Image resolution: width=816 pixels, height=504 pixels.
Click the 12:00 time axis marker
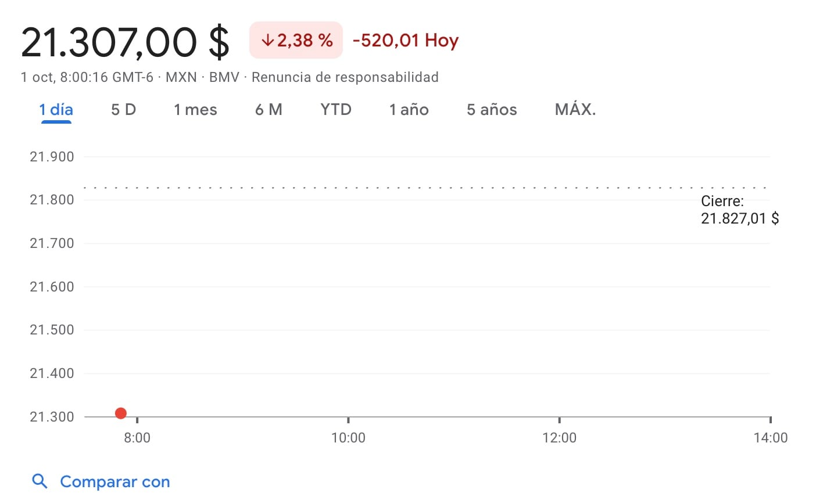(x=559, y=438)
